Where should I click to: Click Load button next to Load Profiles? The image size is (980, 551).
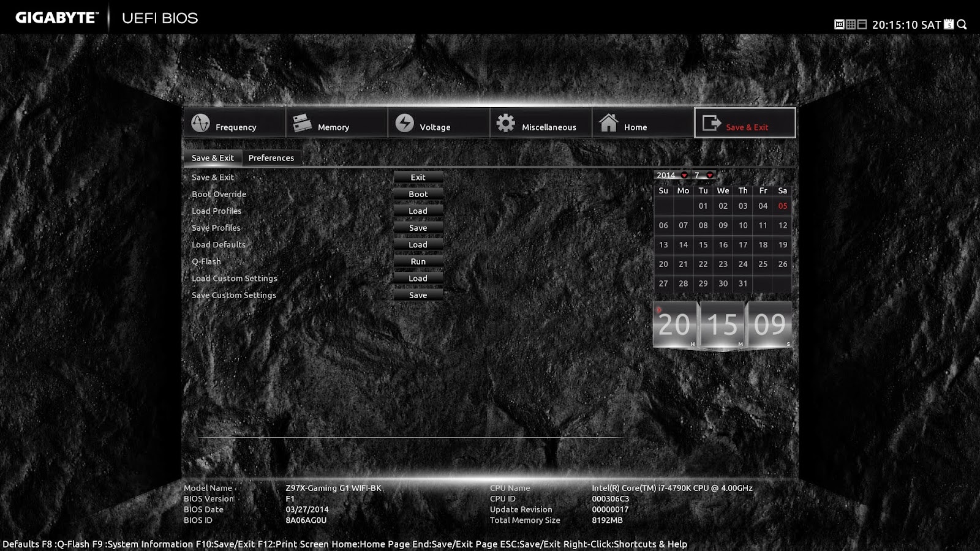tap(418, 211)
